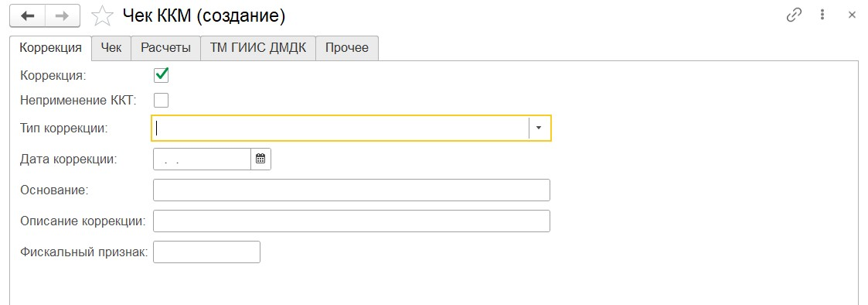Add form to favorites with star icon
Image resolution: width=868 pixels, height=305 pixels.
tap(102, 16)
